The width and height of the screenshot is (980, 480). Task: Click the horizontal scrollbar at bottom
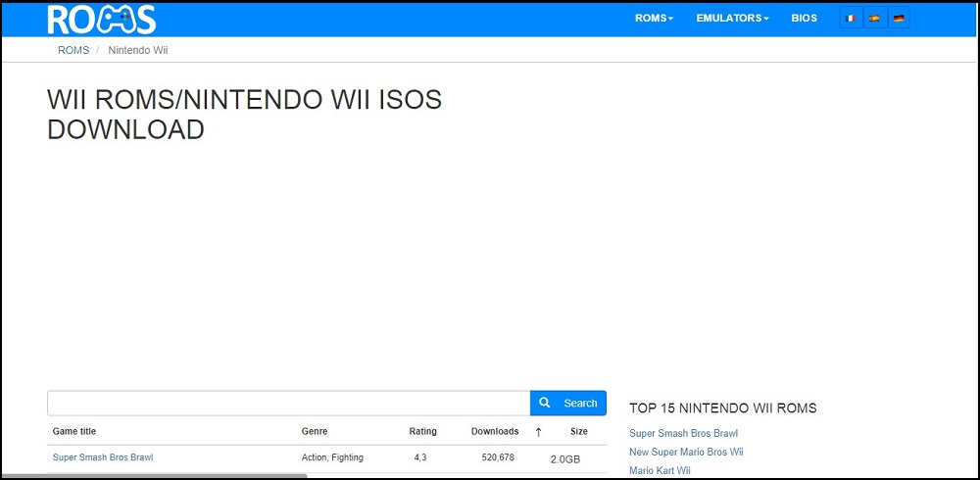(155, 476)
